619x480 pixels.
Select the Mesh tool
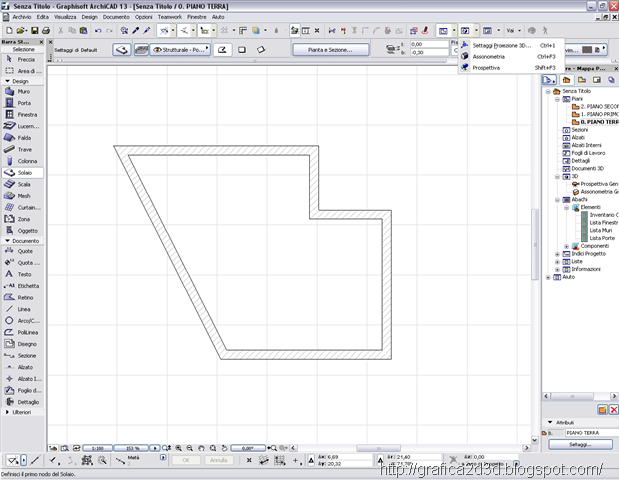point(23,196)
